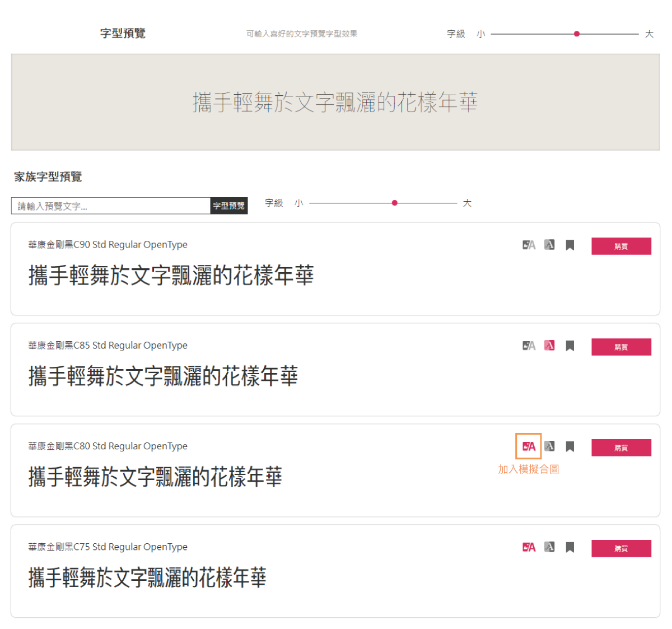Click 購買 for C75 Std Regular

[x=621, y=548]
